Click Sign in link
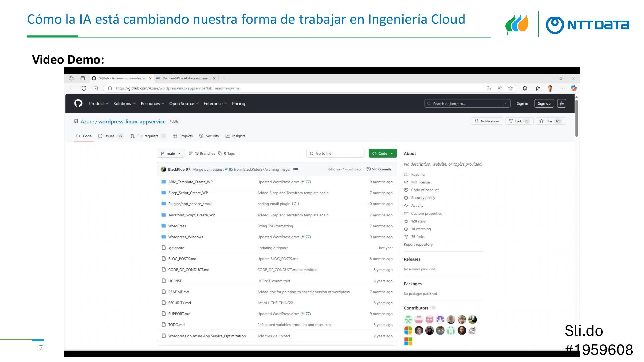 (522, 104)
